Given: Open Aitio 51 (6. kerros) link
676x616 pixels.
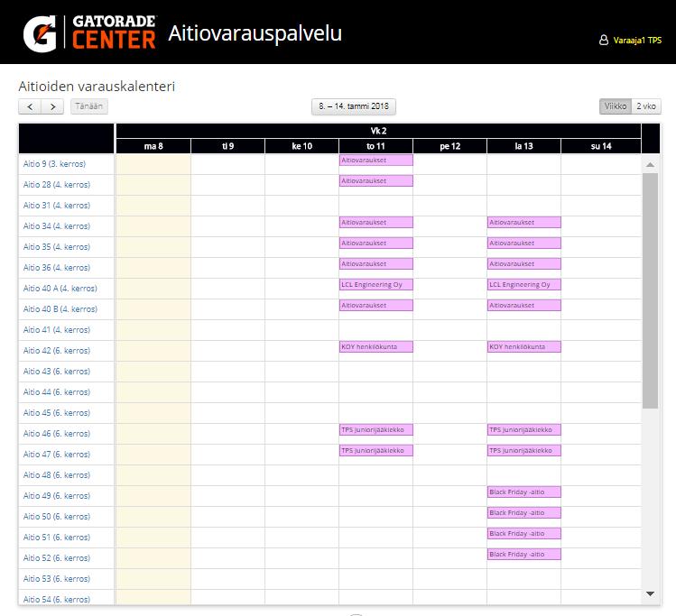Looking at the screenshot, I should 57,538.
